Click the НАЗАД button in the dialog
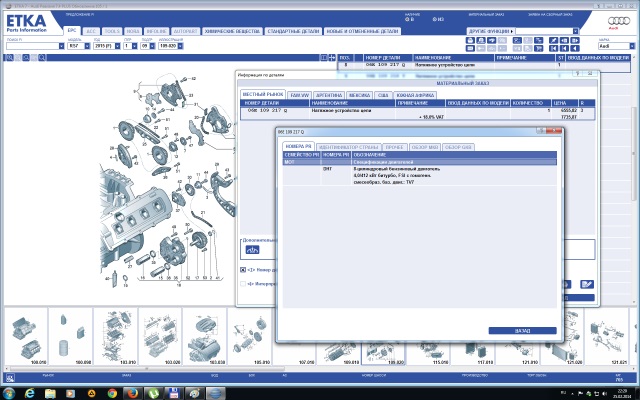This screenshot has height=400, width=640. coord(522,331)
